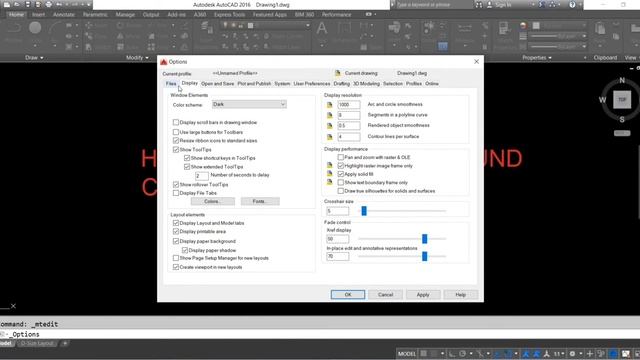Expand the Properties panel dropdown

537,58
